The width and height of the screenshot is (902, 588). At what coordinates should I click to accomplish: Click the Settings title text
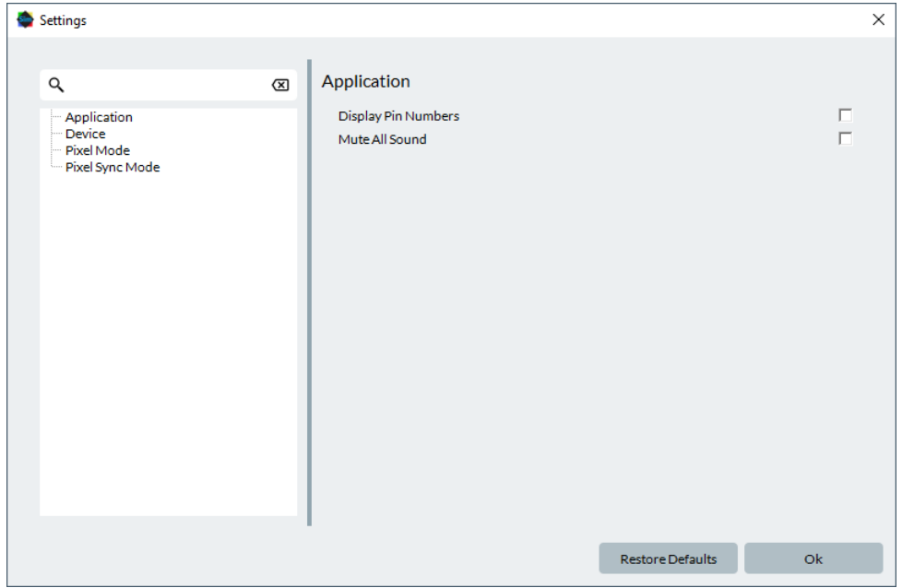coord(63,20)
